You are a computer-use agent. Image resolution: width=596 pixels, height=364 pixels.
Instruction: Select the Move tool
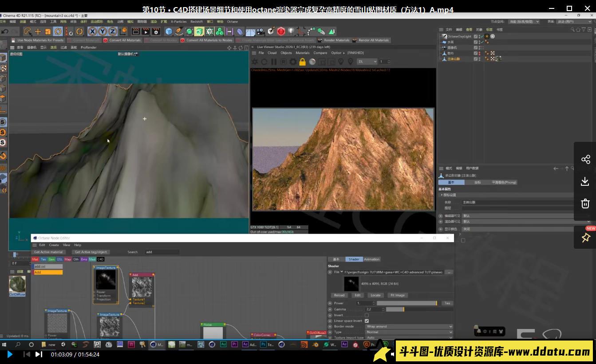click(38, 31)
